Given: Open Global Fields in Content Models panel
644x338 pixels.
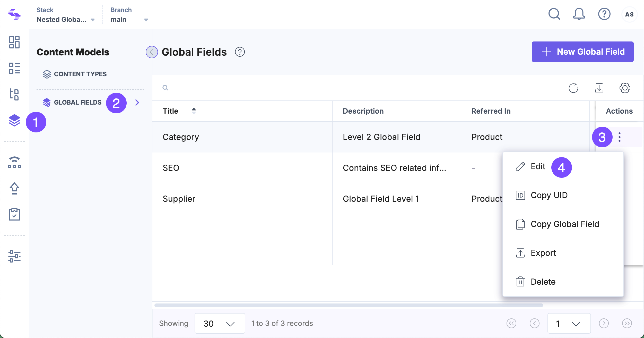Looking at the screenshot, I should [x=72, y=103].
